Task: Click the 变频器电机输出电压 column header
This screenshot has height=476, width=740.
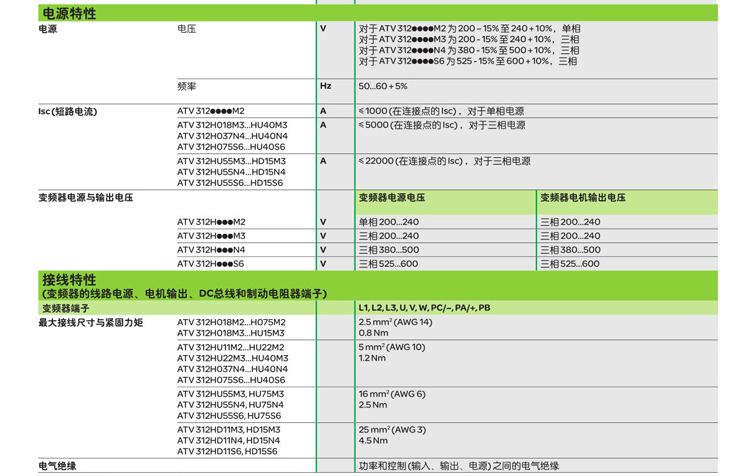Action: (x=583, y=198)
